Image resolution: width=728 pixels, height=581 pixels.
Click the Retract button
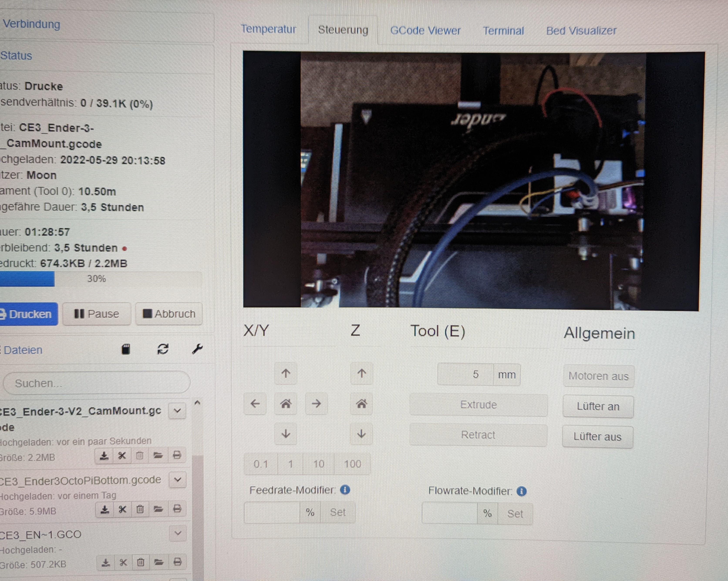478,435
